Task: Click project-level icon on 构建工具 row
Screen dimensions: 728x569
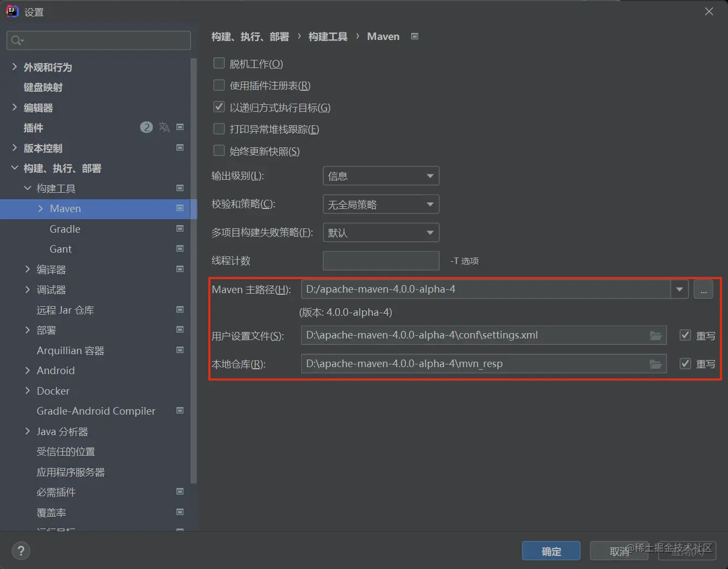Action: tap(180, 188)
